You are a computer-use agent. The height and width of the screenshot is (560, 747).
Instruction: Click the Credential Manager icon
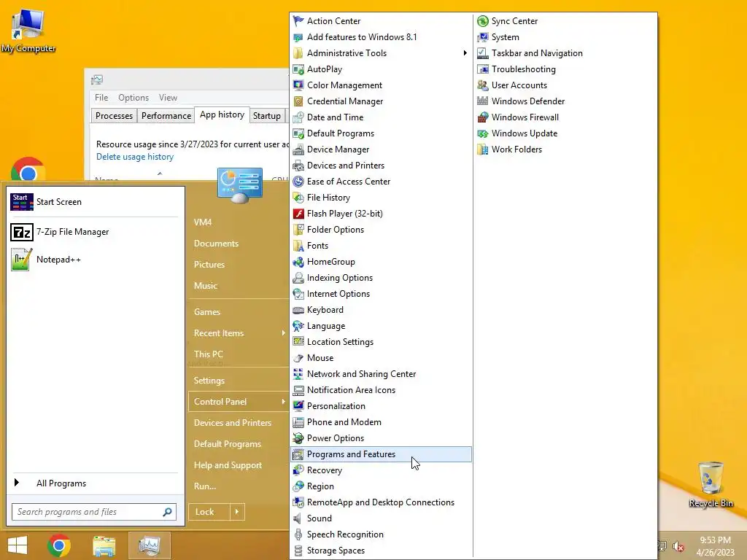(x=298, y=101)
